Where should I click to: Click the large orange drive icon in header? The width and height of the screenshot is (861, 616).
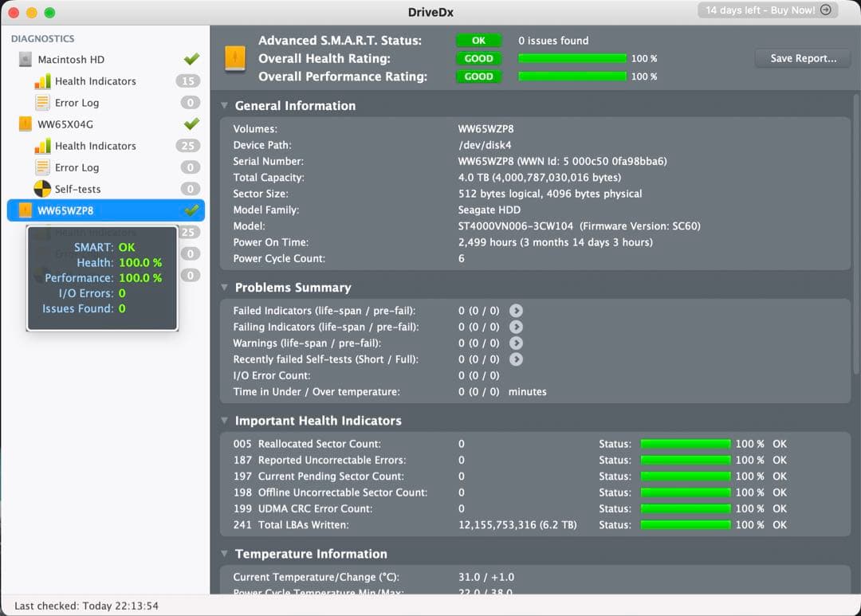[x=235, y=58]
